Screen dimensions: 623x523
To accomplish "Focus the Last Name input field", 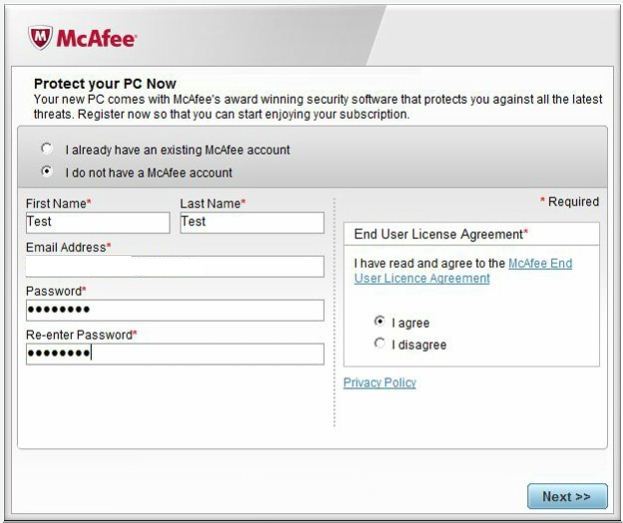I will click(x=252, y=223).
